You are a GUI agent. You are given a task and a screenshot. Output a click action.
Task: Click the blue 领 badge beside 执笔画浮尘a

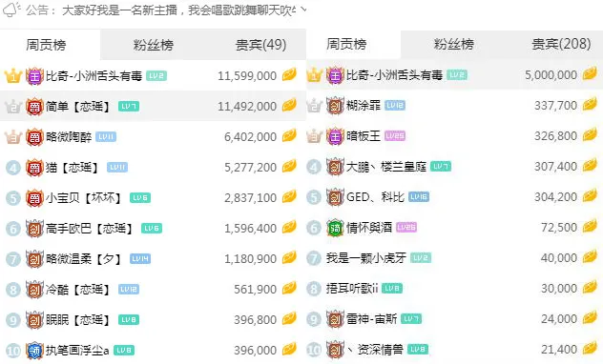pos(34,350)
